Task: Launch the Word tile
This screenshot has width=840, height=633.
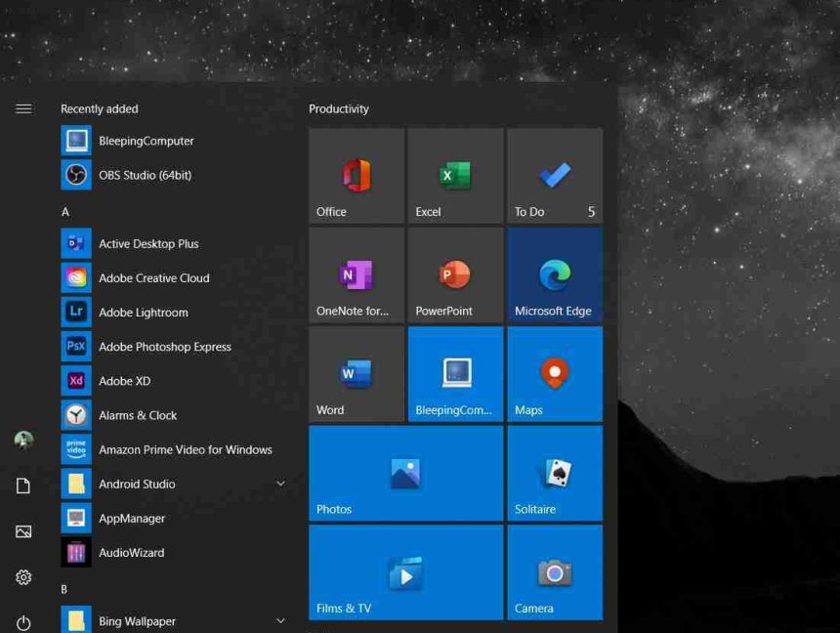Action: click(357, 373)
